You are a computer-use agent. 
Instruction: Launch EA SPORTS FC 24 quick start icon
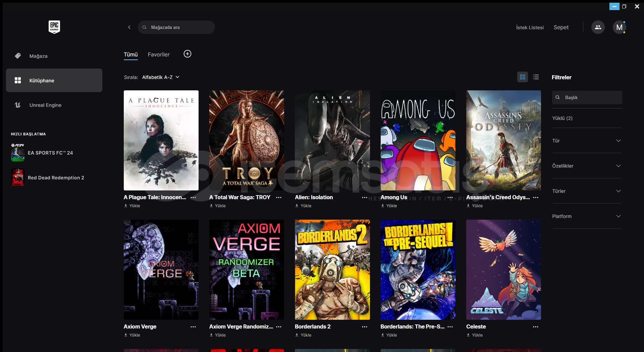(x=18, y=152)
